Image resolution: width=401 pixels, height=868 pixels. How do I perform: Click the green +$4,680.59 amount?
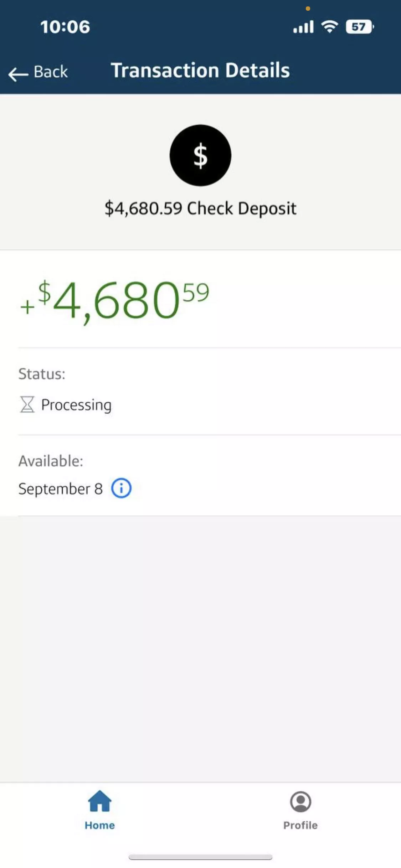pyautogui.click(x=115, y=300)
